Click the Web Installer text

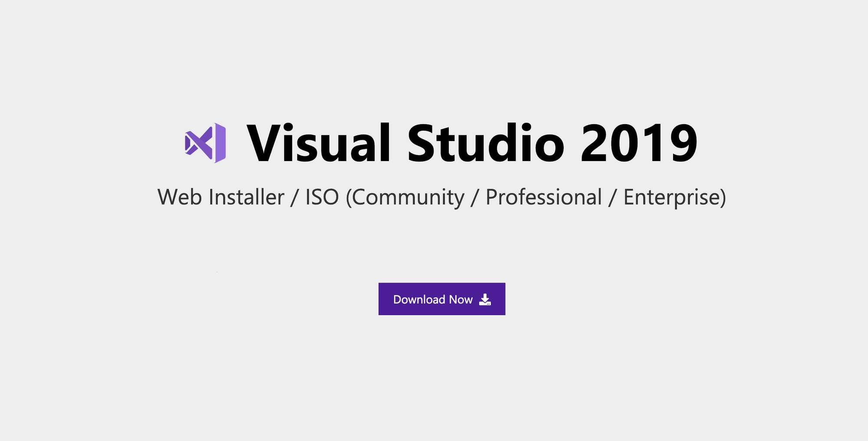coord(221,198)
